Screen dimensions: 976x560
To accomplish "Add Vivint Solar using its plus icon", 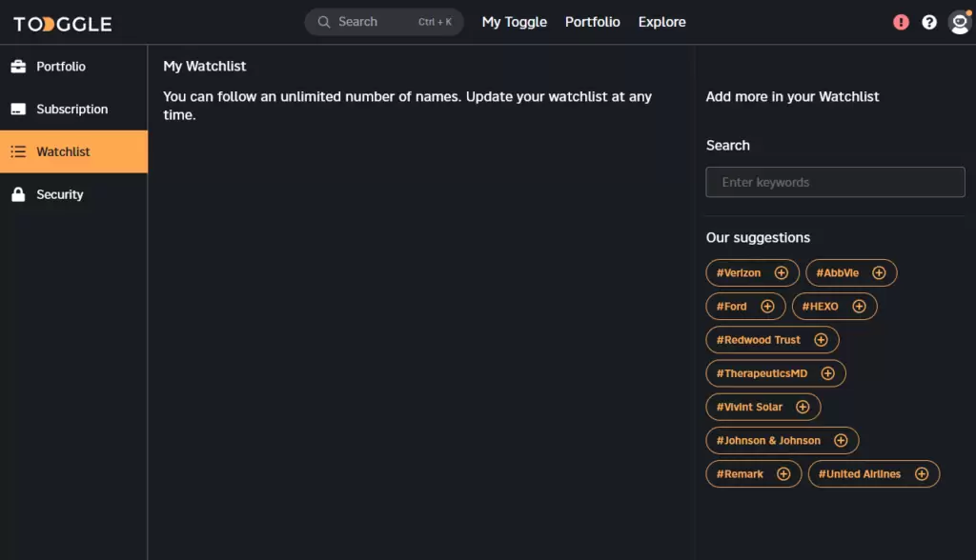I will point(803,407).
